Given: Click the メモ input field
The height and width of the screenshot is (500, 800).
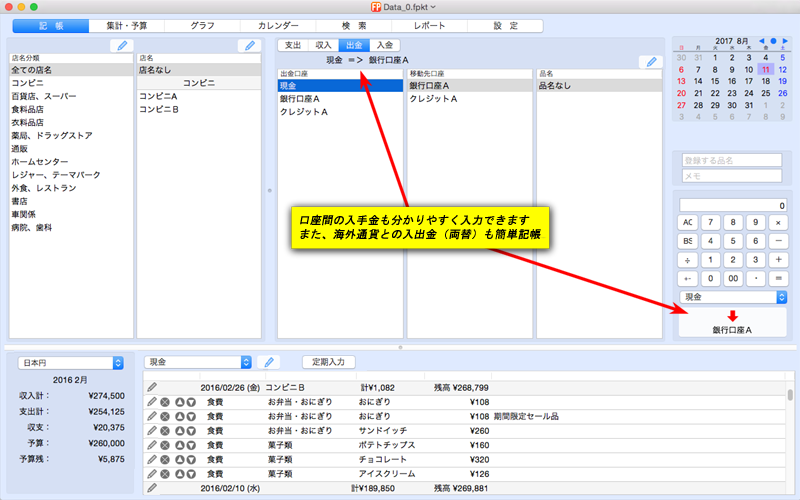Looking at the screenshot, I should click(x=732, y=176).
